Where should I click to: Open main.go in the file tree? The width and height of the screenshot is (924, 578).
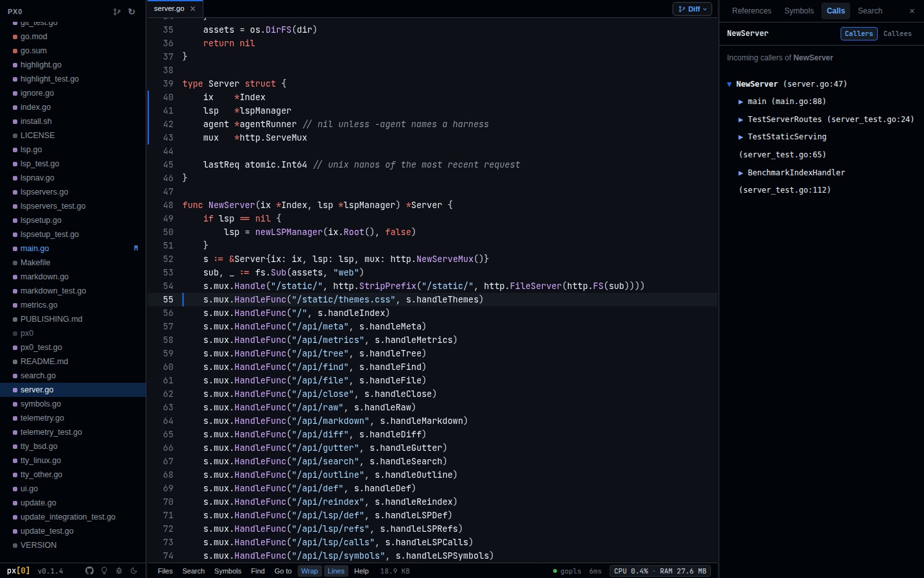(73, 249)
